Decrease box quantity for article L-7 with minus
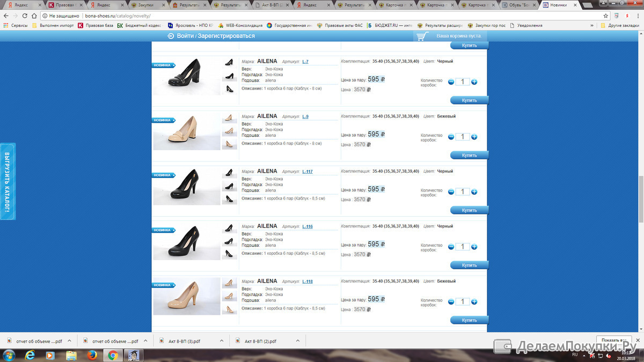The image size is (644, 362). 451,82
